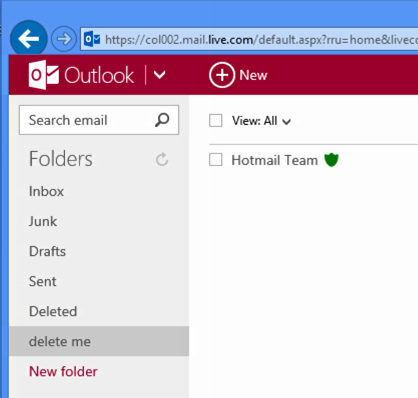The width and height of the screenshot is (418, 398).
Task: Click the New email label
Action: [x=253, y=75]
